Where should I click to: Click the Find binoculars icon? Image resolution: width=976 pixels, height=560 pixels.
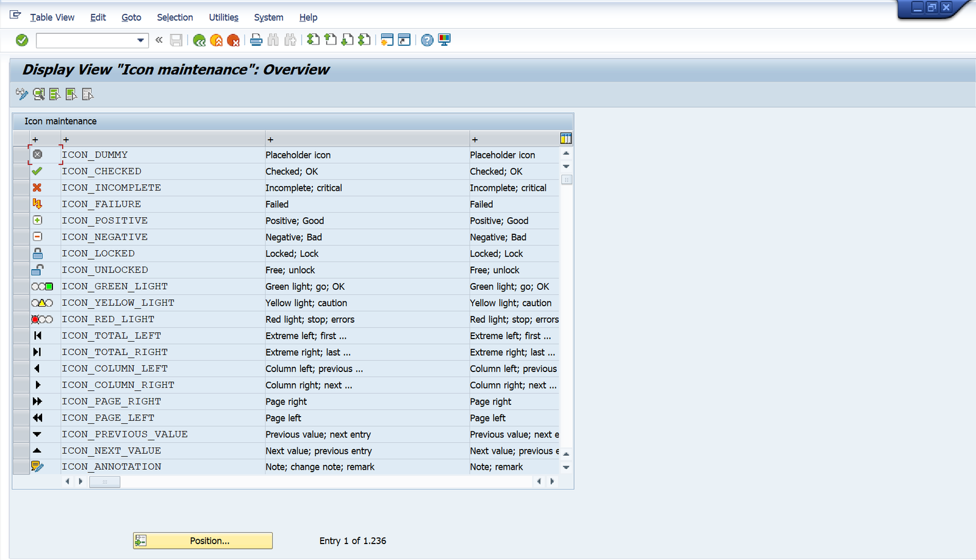(273, 40)
